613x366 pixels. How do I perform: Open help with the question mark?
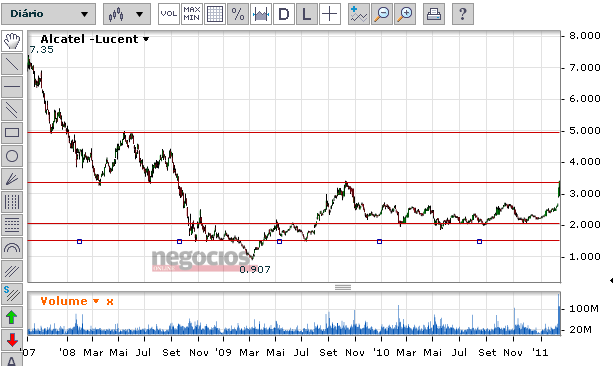(462, 14)
